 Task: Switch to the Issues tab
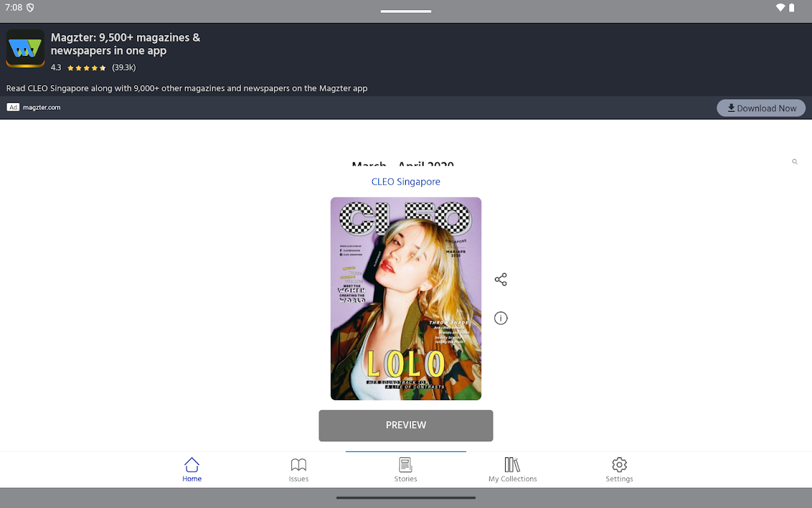[299, 470]
